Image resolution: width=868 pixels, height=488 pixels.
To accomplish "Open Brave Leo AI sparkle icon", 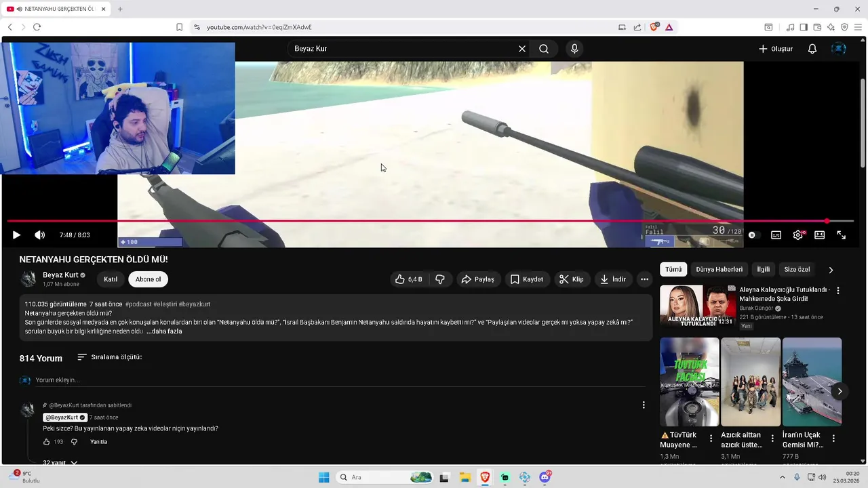I will (831, 27).
